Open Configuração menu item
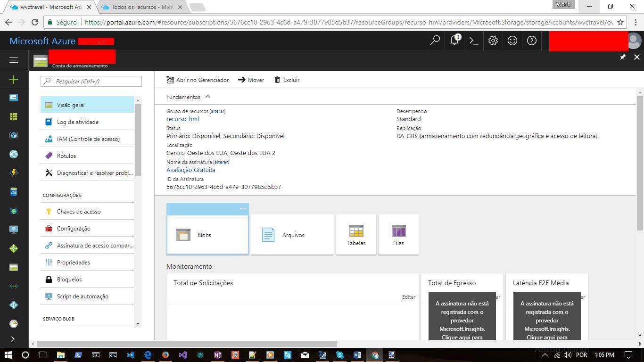This screenshot has height=362, width=644. click(x=87, y=228)
